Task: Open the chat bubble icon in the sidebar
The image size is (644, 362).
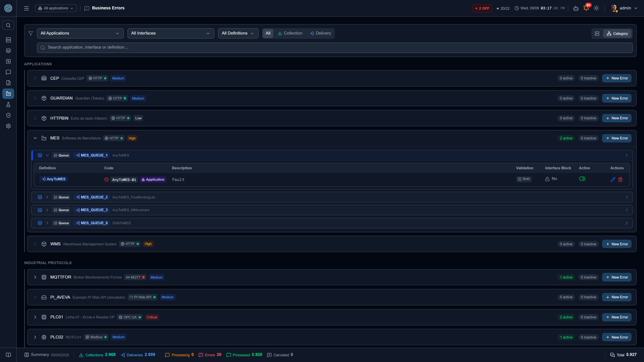Action: point(8,72)
